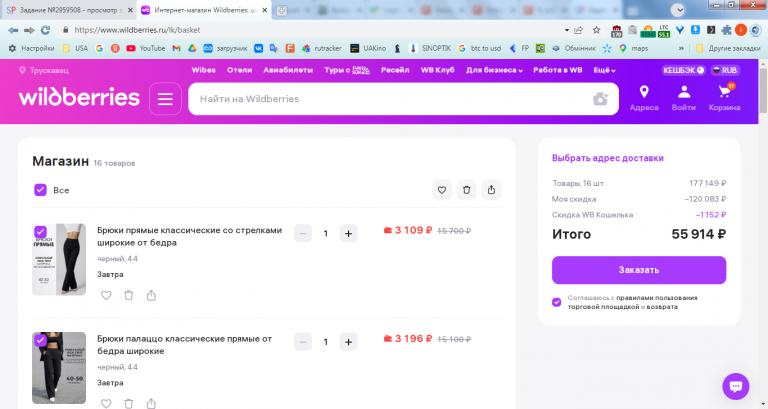Screen dimensions: 768x409
Task: Open the RUB currency selector
Action: [725, 70]
